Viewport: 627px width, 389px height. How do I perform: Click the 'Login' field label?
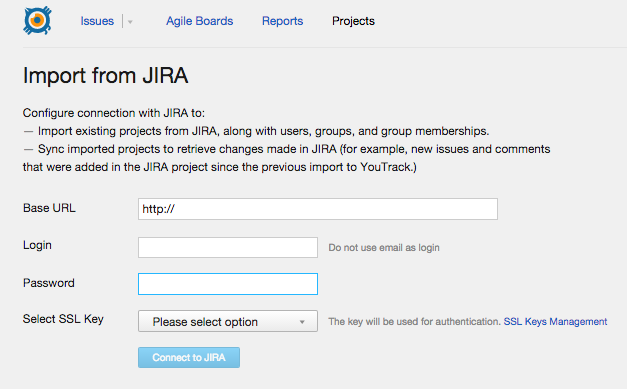pyautogui.click(x=37, y=245)
